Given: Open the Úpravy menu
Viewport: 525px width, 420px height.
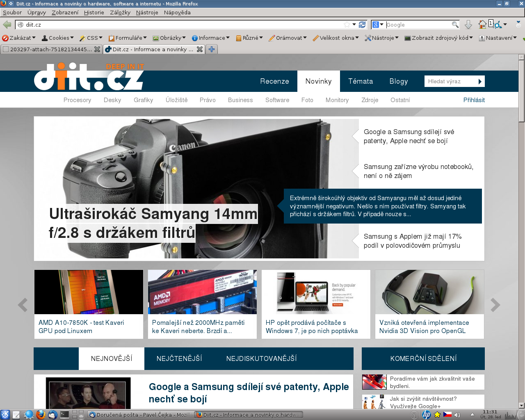Looking at the screenshot, I should click(37, 12).
